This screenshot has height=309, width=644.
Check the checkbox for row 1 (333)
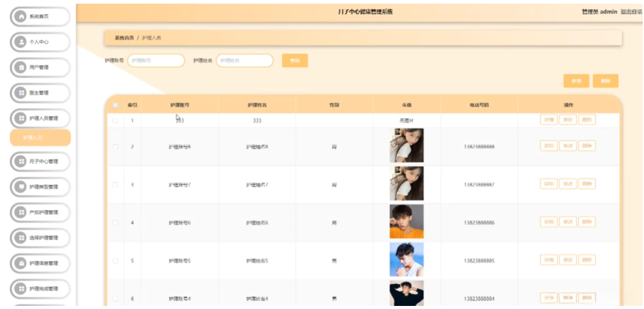point(116,121)
